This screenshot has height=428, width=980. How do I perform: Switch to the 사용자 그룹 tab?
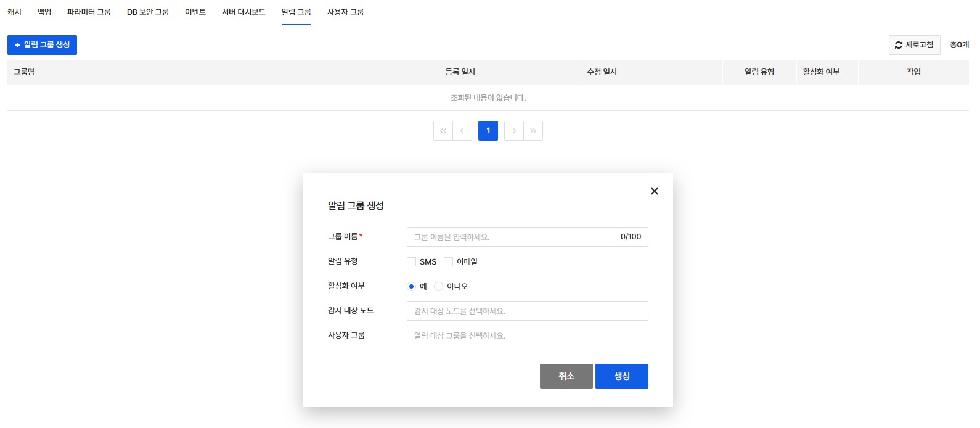click(x=345, y=12)
